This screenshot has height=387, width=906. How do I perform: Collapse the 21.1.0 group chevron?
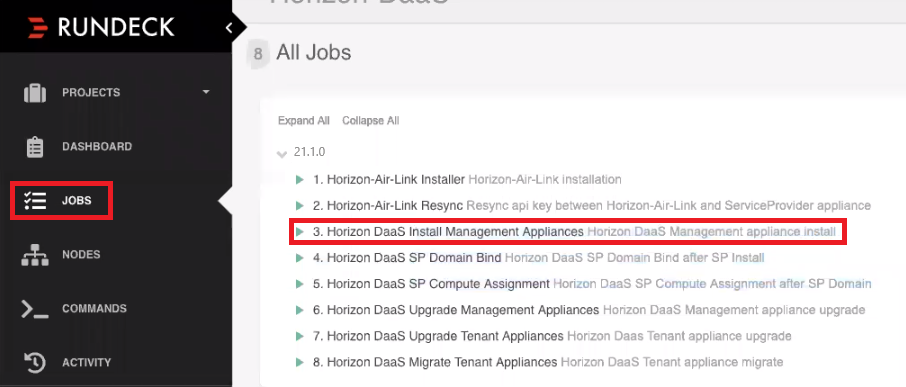tap(282, 154)
